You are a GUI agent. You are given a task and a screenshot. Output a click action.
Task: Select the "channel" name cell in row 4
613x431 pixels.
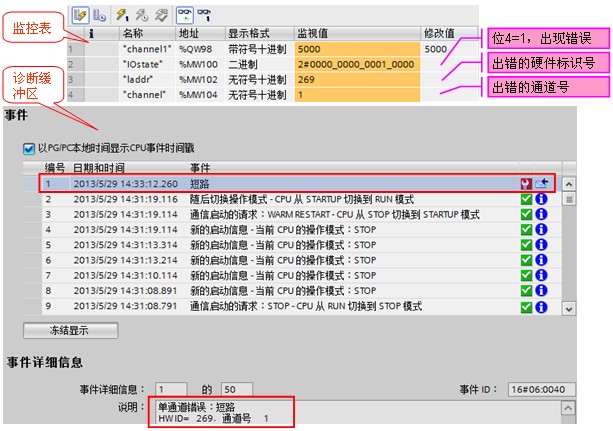(x=147, y=95)
